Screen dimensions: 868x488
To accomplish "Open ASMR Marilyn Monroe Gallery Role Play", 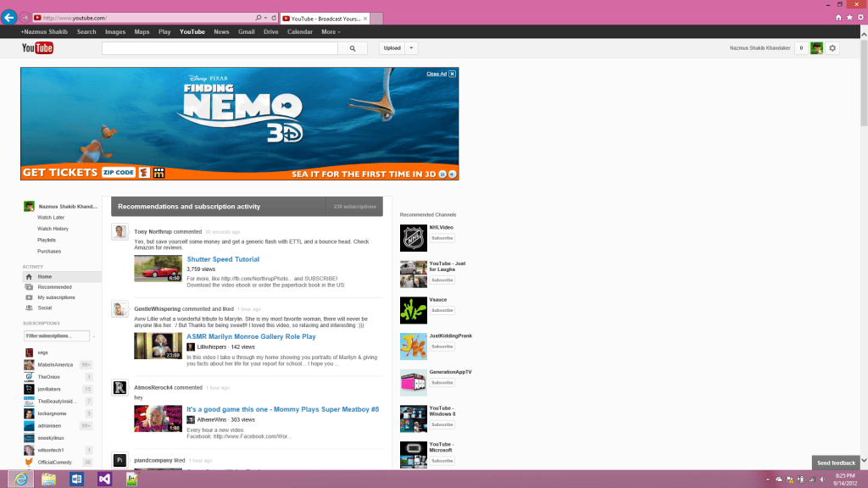I will [251, 336].
